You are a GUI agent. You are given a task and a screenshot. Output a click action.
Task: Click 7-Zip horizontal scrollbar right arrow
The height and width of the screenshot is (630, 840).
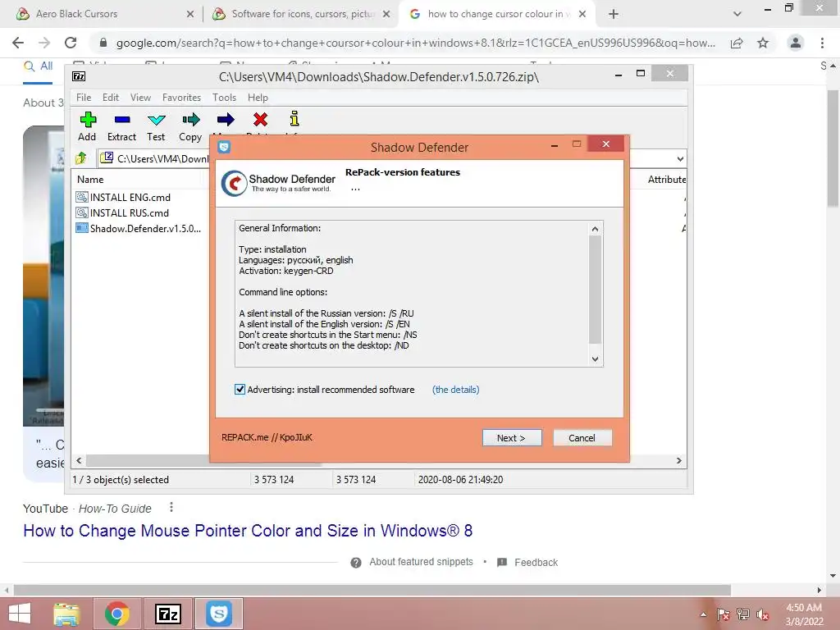678,460
